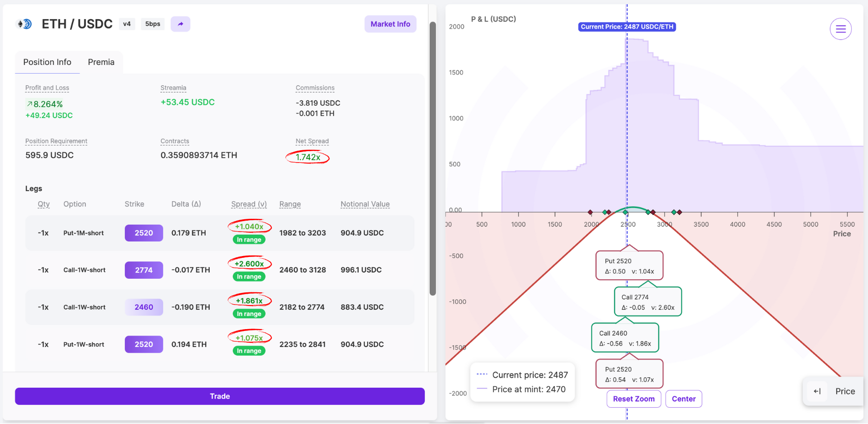Open the chart hamburger menu
The width and height of the screenshot is (868, 424).
[x=840, y=29]
